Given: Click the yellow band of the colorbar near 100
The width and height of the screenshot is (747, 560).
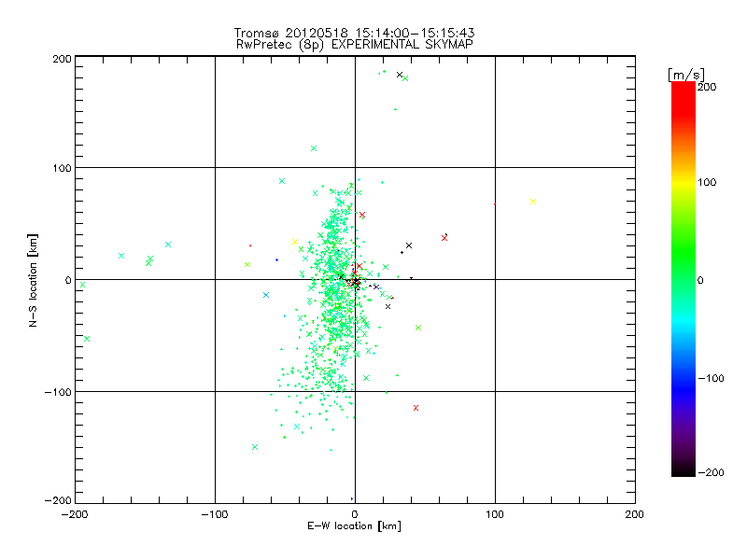Looking at the screenshot, I should tap(684, 183).
